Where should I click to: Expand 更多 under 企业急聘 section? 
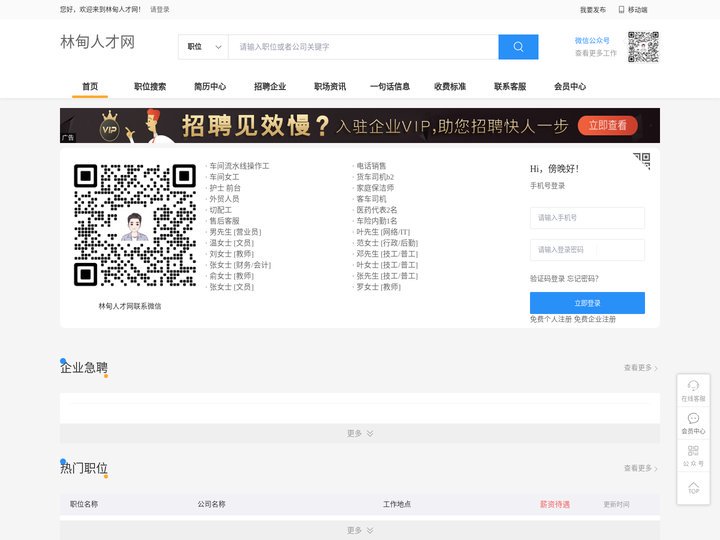point(360,433)
